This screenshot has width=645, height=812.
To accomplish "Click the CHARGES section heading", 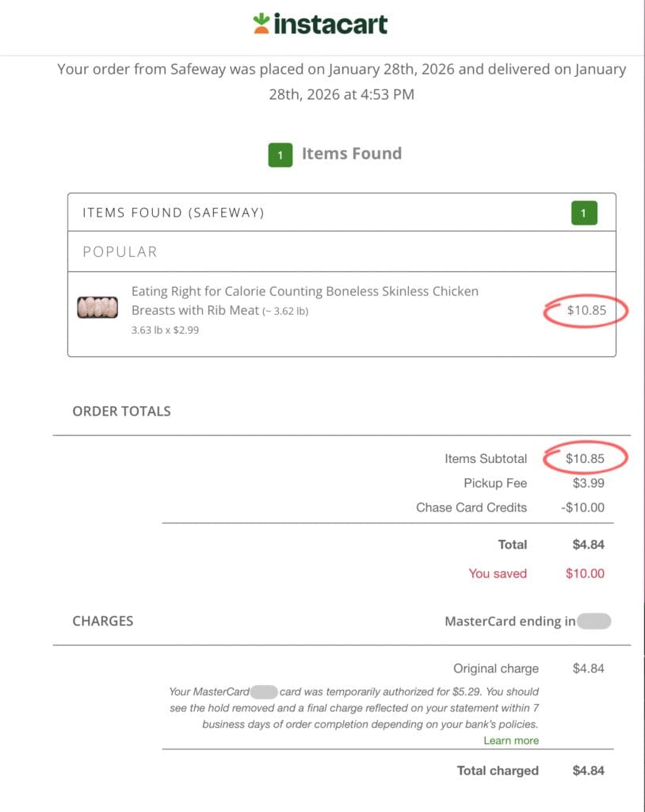I will pos(103,621).
